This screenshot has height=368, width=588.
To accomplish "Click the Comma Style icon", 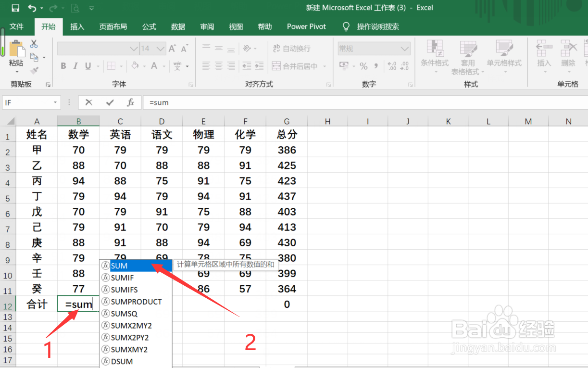I will [376, 66].
